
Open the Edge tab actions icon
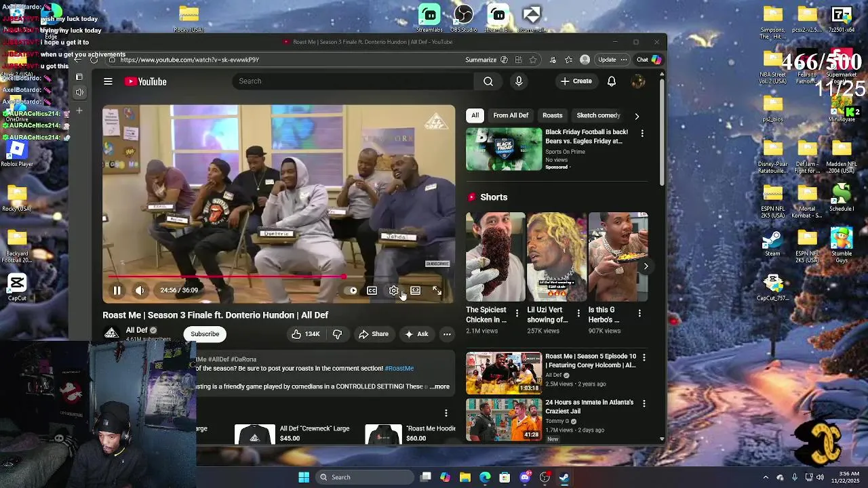(79, 77)
